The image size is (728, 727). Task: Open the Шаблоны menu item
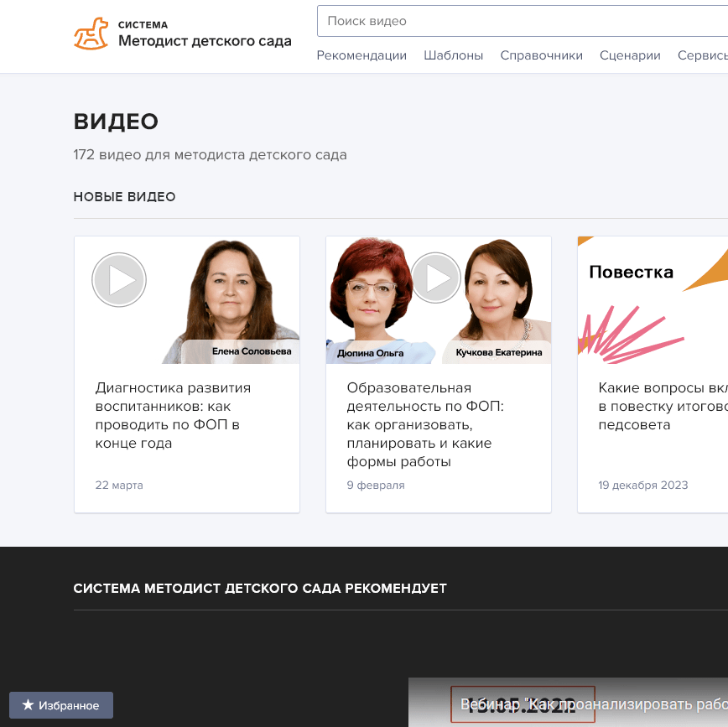coord(453,55)
